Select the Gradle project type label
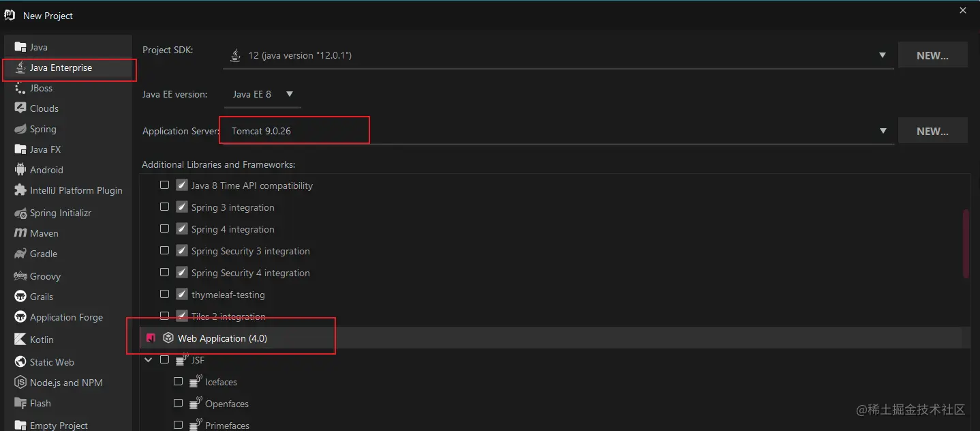Image resolution: width=980 pixels, height=431 pixels. tap(44, 254)
